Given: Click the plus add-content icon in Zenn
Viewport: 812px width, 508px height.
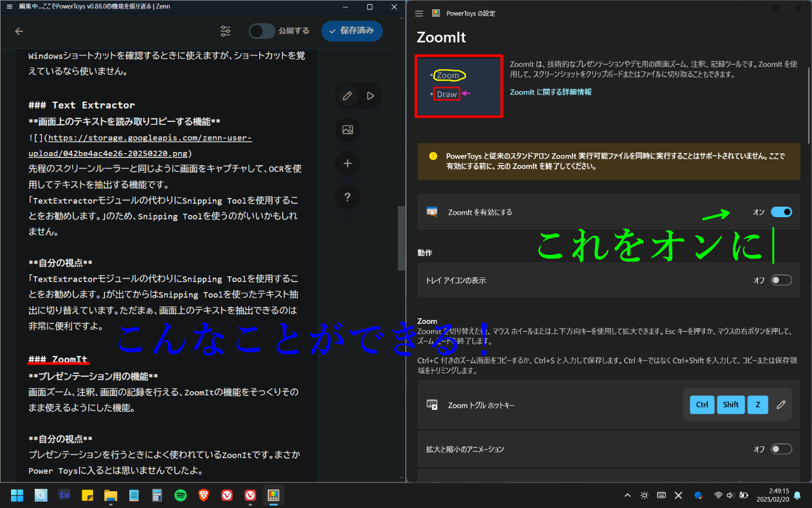Looking at the screenshot, I should (347, 164).
